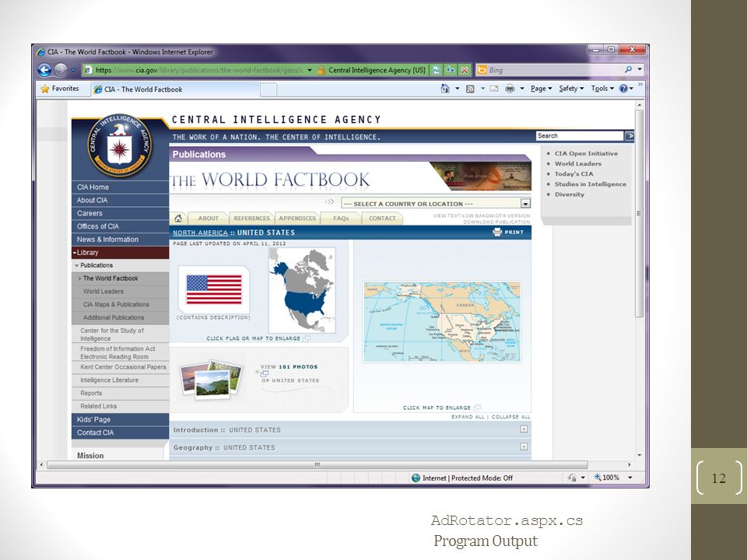Select the CIA - The World Factbook browser tab
This screenshot has height=560, width=747.
175,89
